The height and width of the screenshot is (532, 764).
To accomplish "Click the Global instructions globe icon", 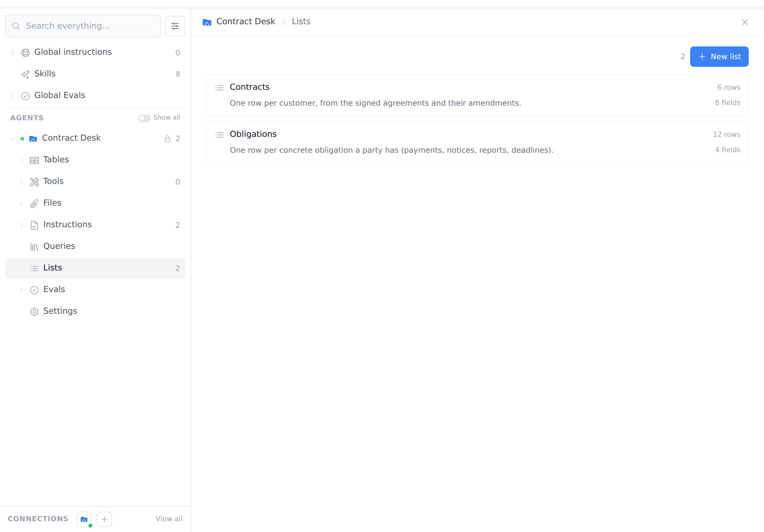I will [25, 52].
